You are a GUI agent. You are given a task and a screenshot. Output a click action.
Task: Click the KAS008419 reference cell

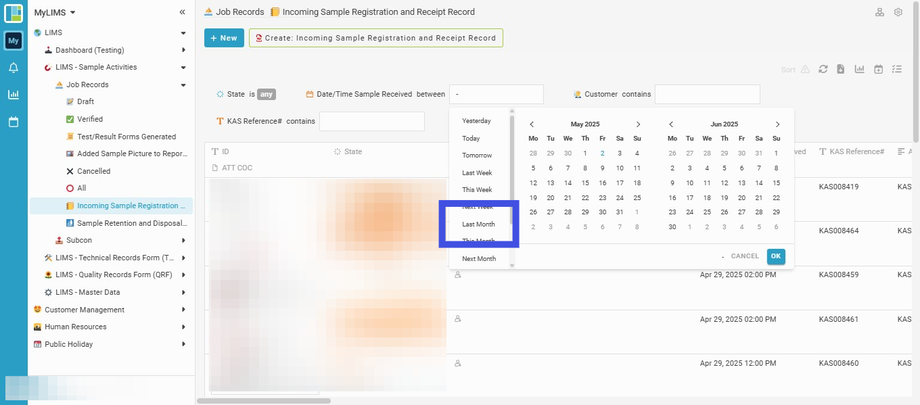click(x=838, y=187)
